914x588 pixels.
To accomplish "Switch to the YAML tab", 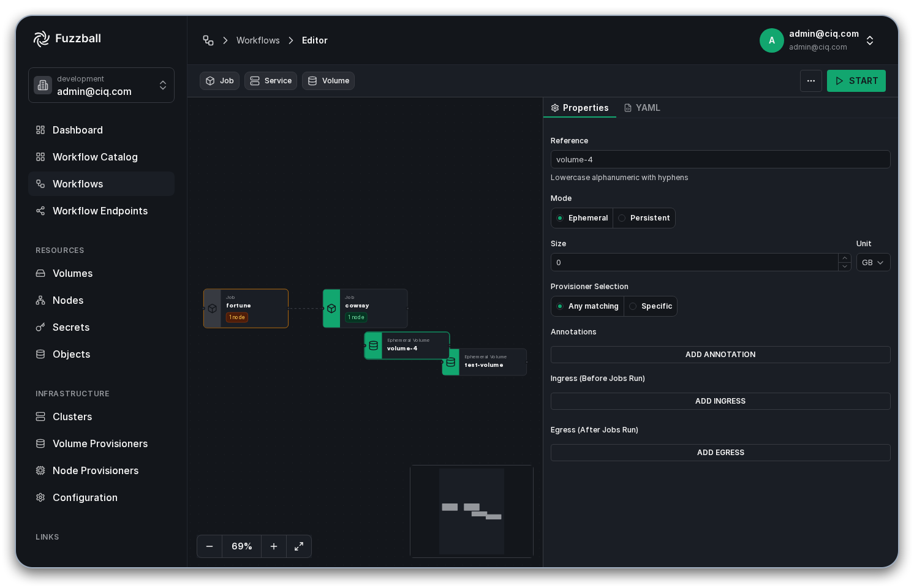I will click(642, 108).
